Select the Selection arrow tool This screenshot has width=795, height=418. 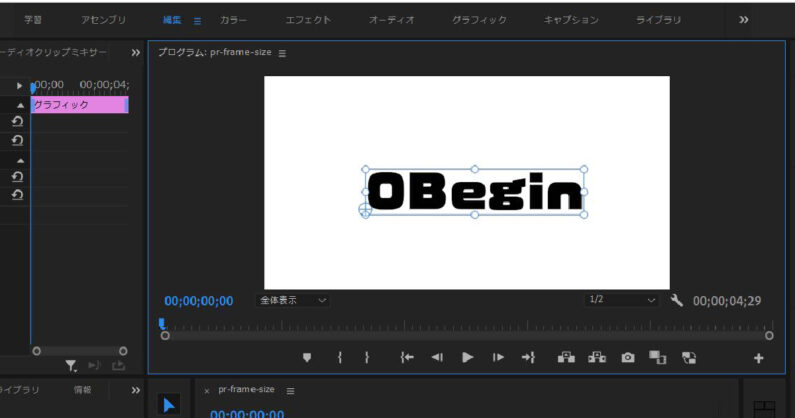coord(168,405)
